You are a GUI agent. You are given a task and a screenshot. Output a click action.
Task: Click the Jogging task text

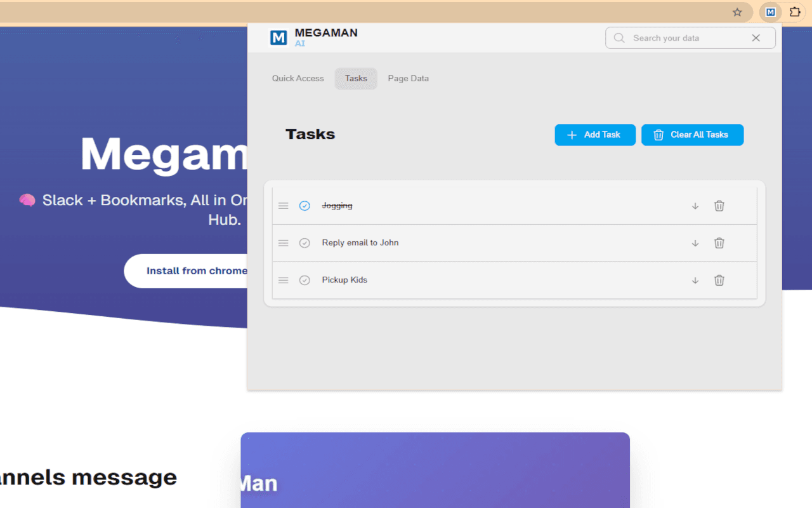[337, 206]
